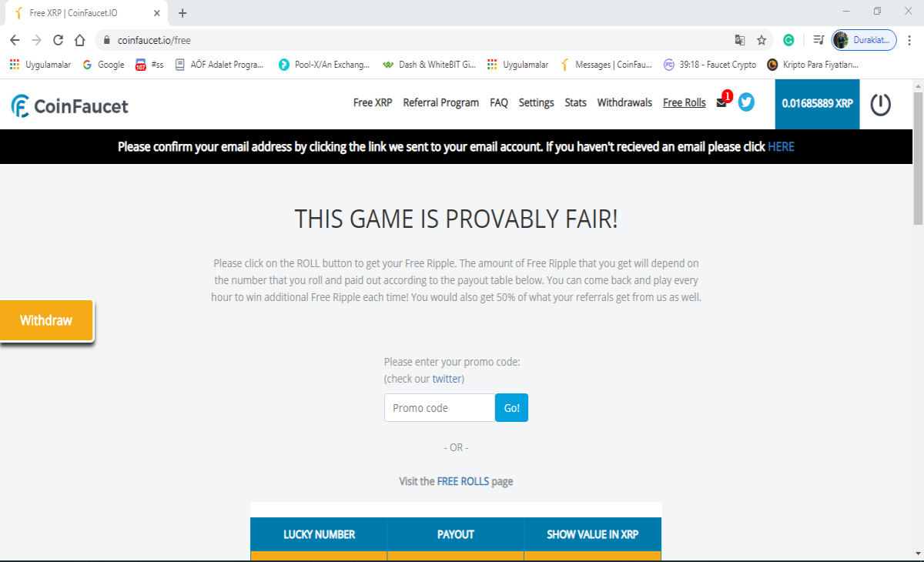Screen dimensions: 924x562
Task: Open the #ss bookmark
Action: click(x=149, y=65)
